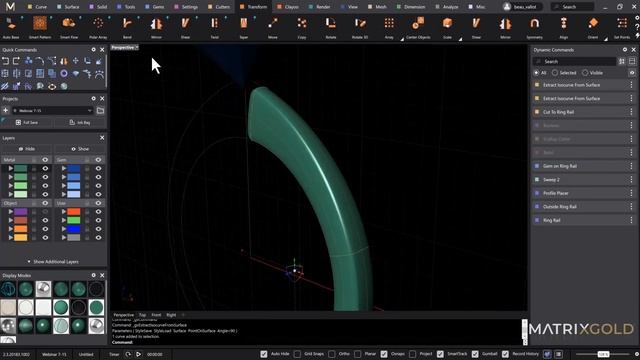640x360 pixels.
Task: Open the Gems ribbon tab
Action: [x=155, y=7]
